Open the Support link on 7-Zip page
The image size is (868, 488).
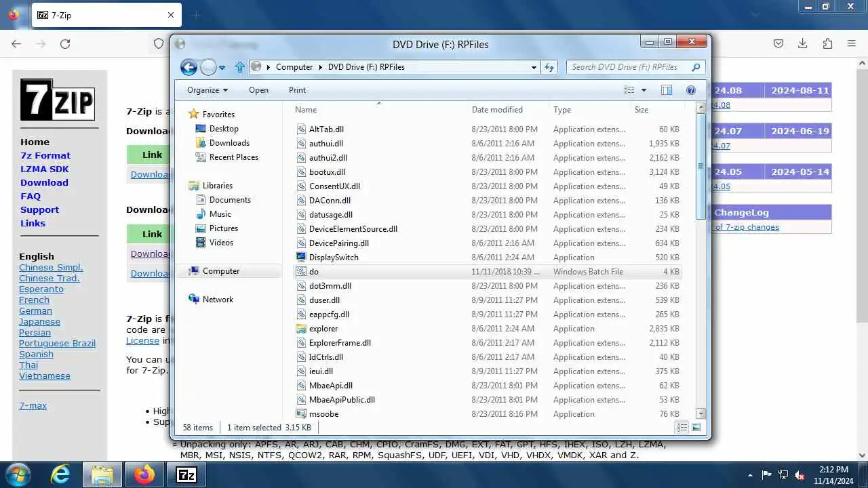point(39,209)
